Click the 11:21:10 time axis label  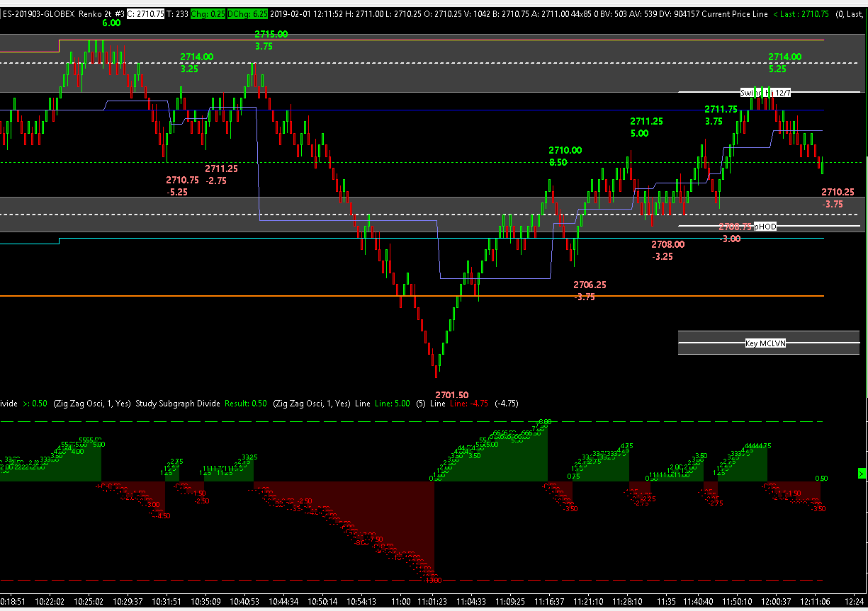click(x=589, y=600)
